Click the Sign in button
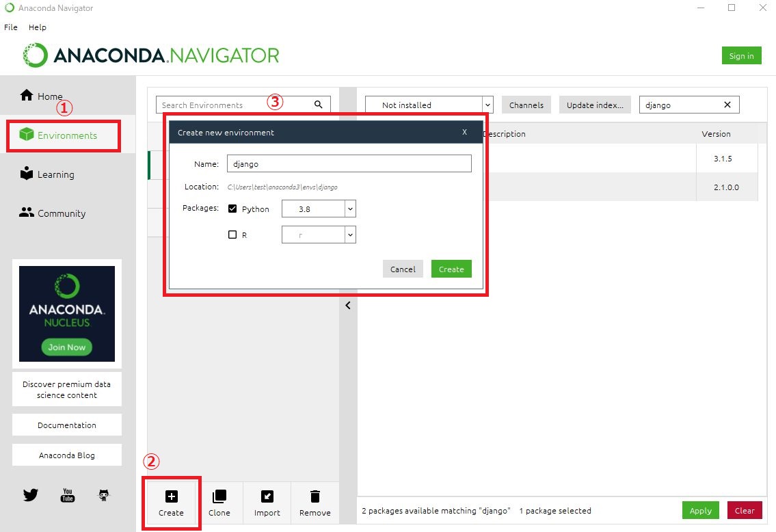776x532 pixels. click(x=741, y=56)
